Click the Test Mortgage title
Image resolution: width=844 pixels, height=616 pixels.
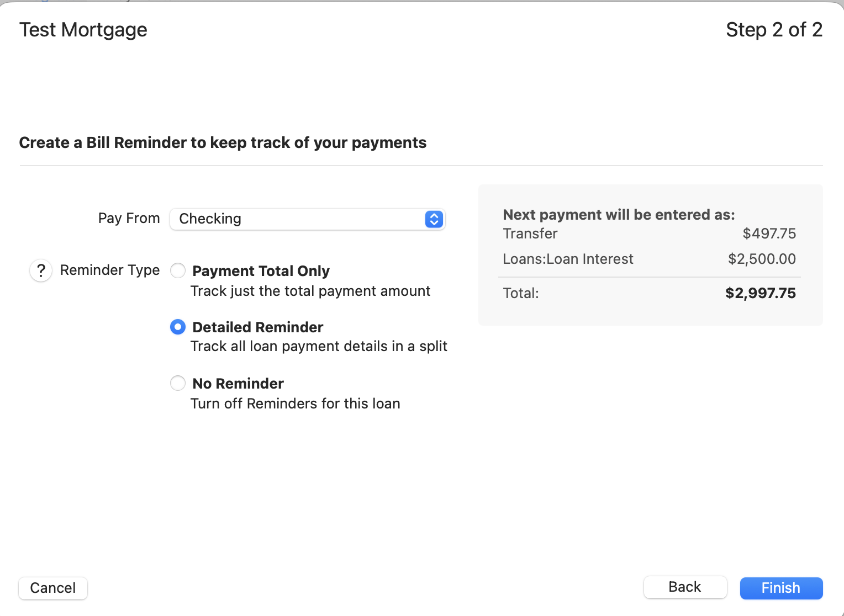[x=83, y=30]
